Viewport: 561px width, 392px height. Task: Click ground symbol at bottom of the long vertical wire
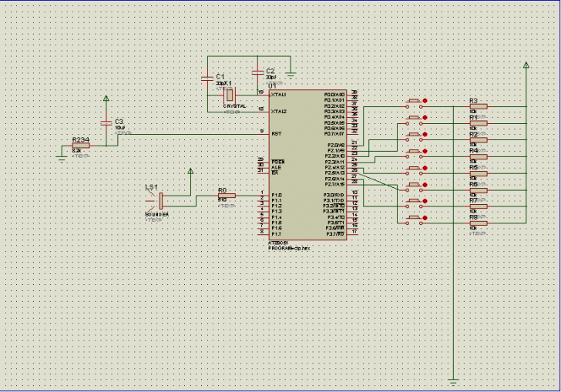[x=453, y=382]
